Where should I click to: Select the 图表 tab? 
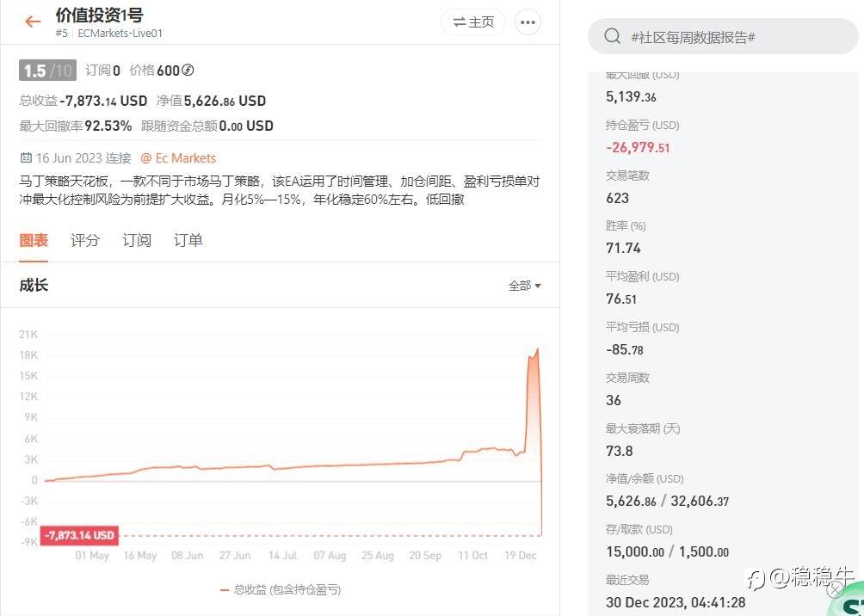click(34, 240)
